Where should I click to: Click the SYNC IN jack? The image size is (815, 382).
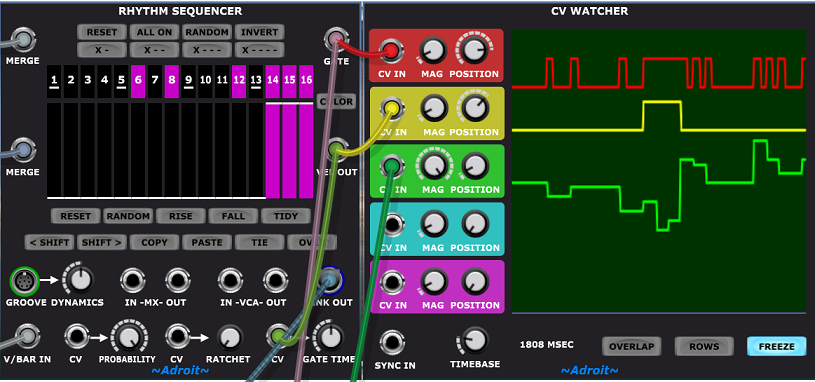pos(393,341)
